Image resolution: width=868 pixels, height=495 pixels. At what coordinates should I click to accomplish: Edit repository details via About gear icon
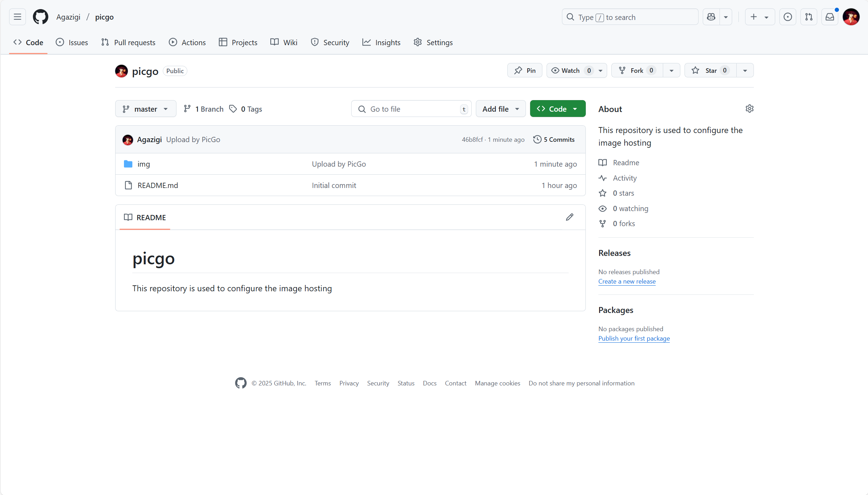(x=749, y=109)
